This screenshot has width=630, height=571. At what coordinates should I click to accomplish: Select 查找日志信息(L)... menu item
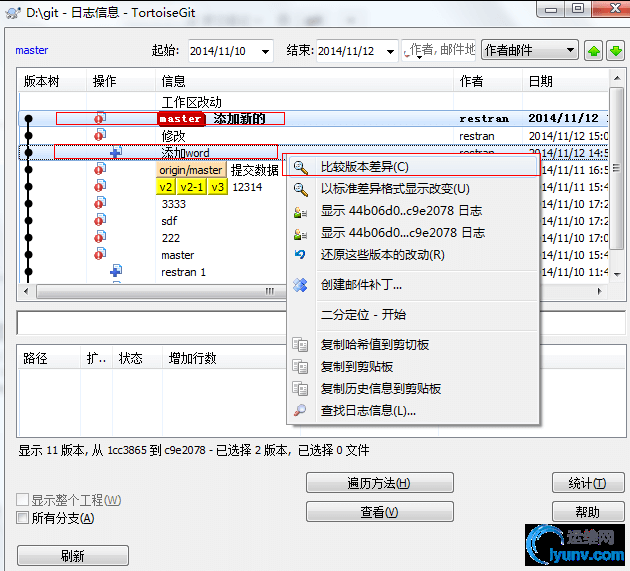[x=412, y=411]
